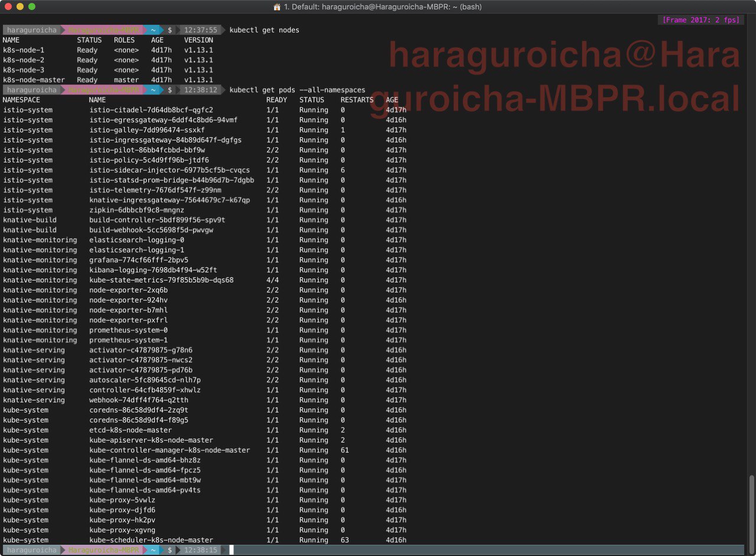Click the kube-controller-manager-k8s-node-master pod name

pyautogui.click(x=170, y=450)
